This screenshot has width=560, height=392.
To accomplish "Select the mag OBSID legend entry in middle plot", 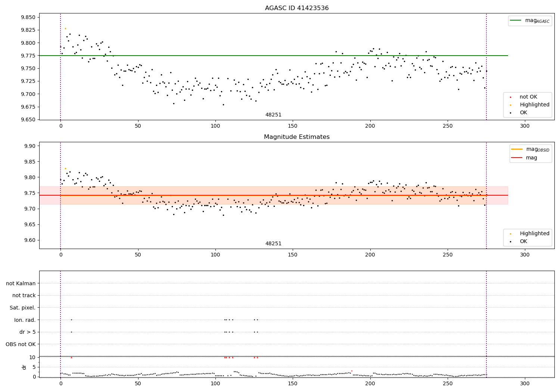I will pyautogui.click(x=531, y=149).
